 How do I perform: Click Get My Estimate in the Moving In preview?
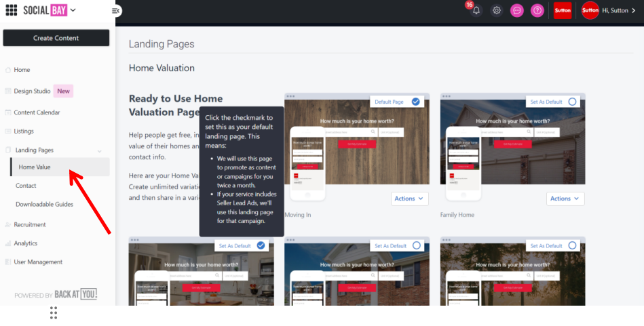(357, 144)
